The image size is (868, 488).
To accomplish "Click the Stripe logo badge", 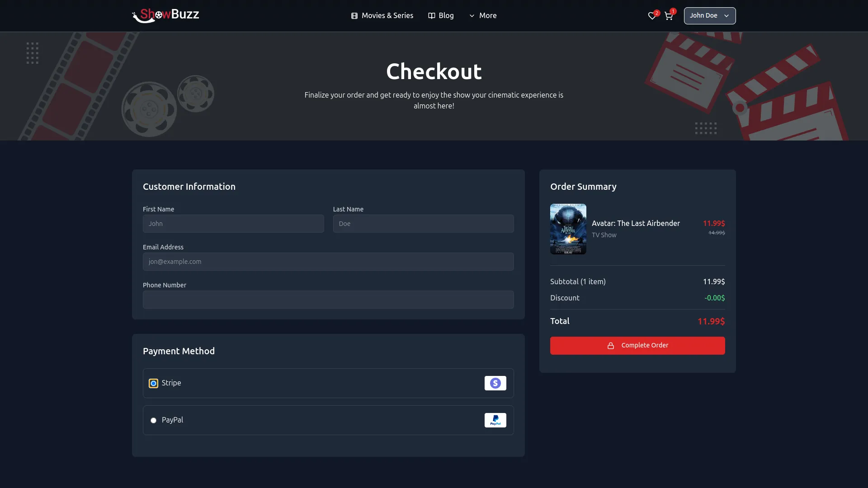I will point(495,383).
